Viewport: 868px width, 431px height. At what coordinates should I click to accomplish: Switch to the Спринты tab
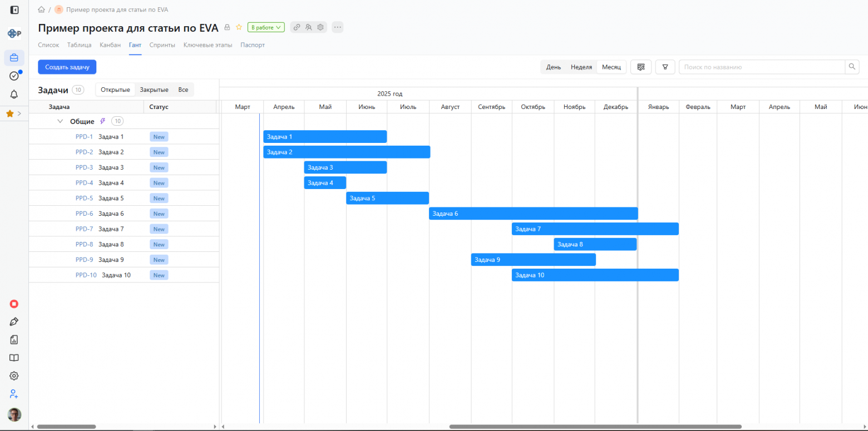(162, 45)
